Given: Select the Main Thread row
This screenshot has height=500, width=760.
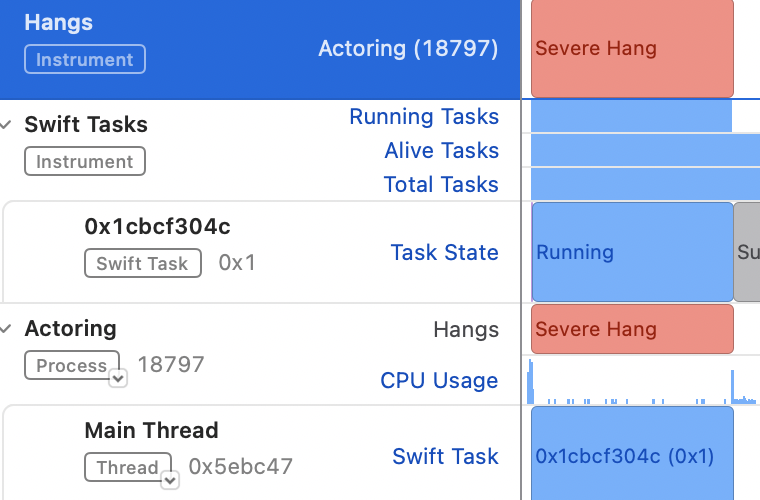Looking at the screenshot, I should (262, 453).
